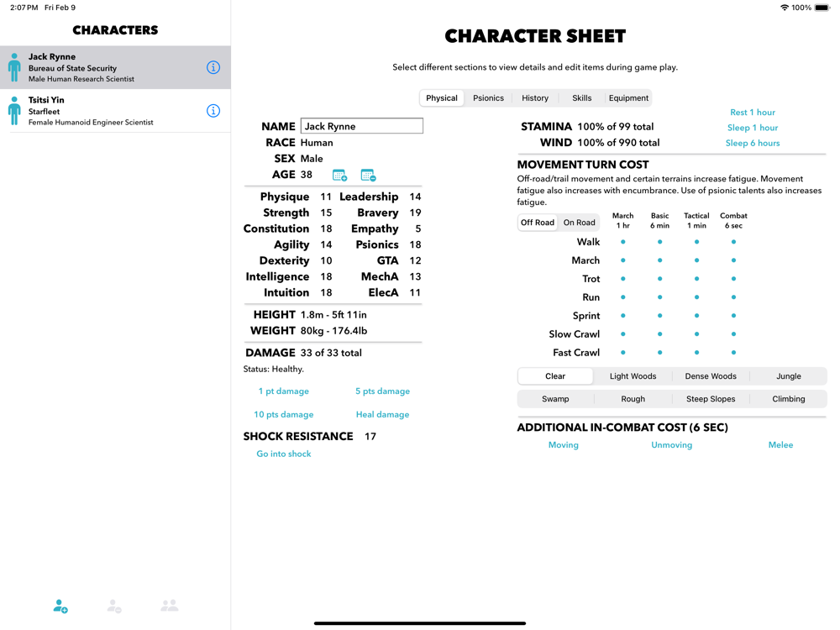Click the Melee combat cost link
This screenshot has height=630, width=840.
(780, 444)
